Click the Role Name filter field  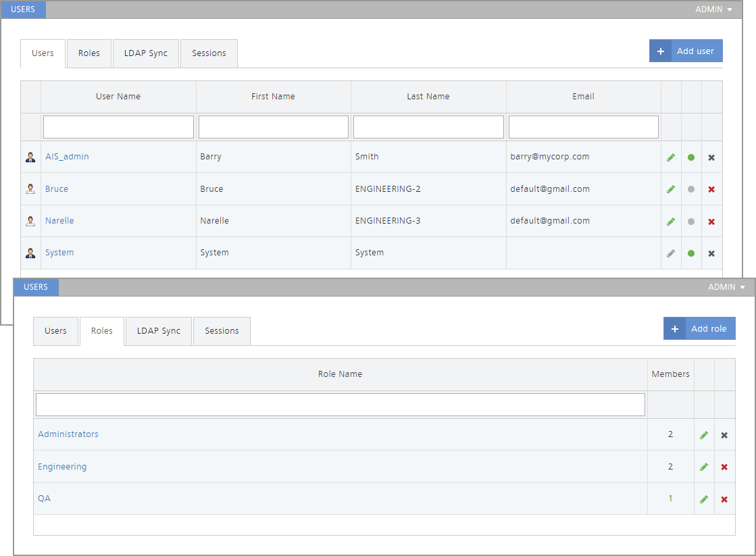coord(340,405)
